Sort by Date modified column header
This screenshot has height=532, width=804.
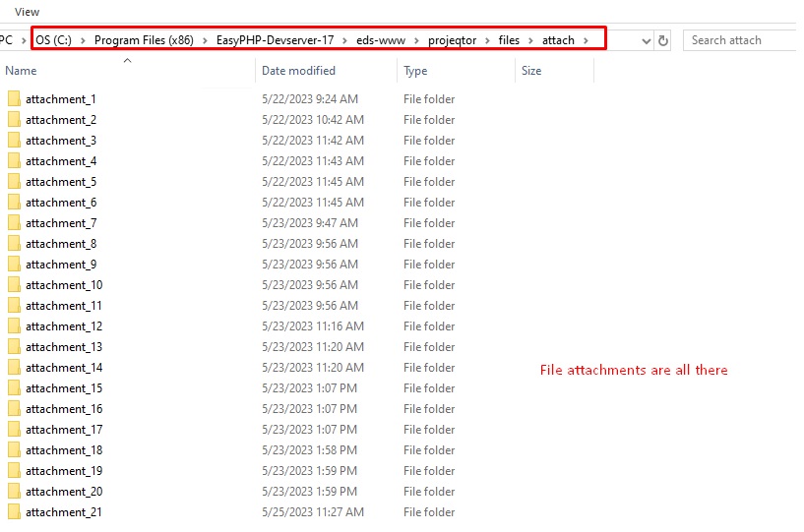point(298,71)
